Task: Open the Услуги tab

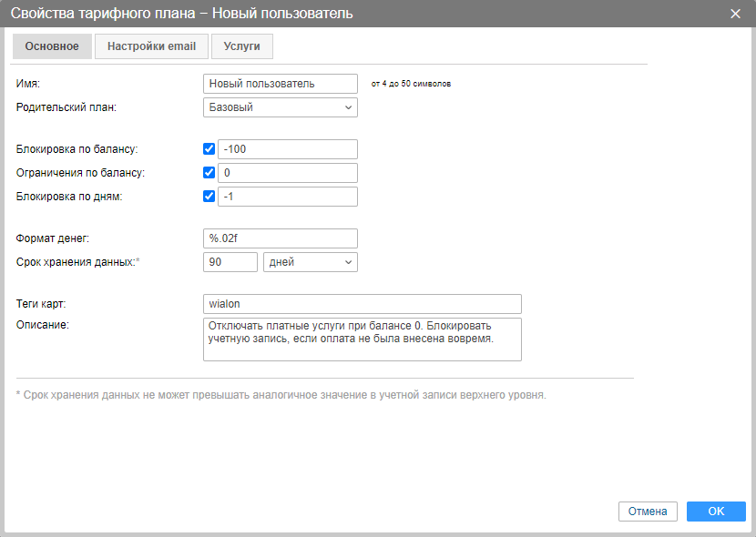Action: point(241,46)
